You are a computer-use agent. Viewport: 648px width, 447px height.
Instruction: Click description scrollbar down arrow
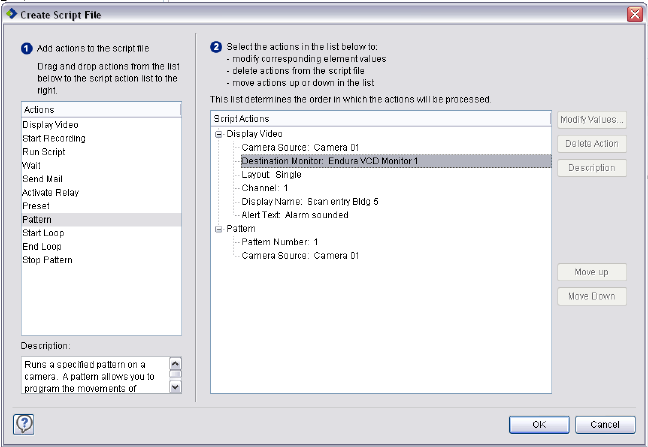(176, 387)
